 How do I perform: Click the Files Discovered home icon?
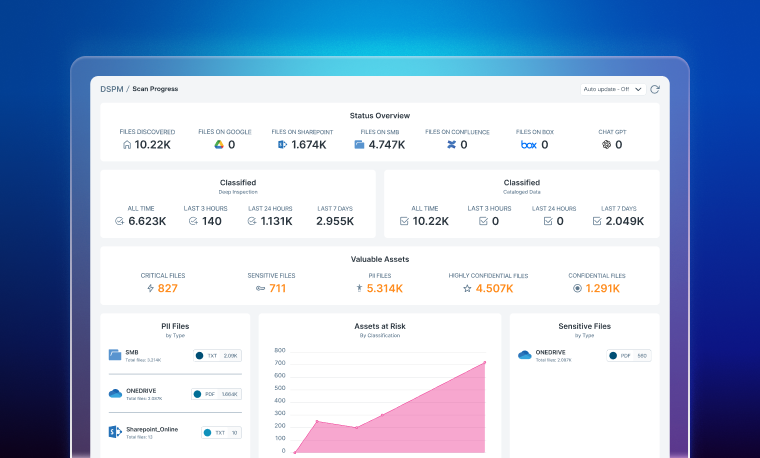click(x=126, y=145)
